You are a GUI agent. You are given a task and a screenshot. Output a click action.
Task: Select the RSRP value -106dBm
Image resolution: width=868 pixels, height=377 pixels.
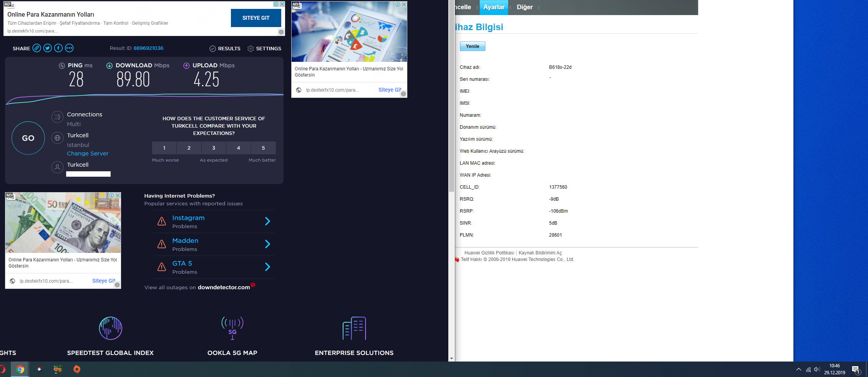559,211
